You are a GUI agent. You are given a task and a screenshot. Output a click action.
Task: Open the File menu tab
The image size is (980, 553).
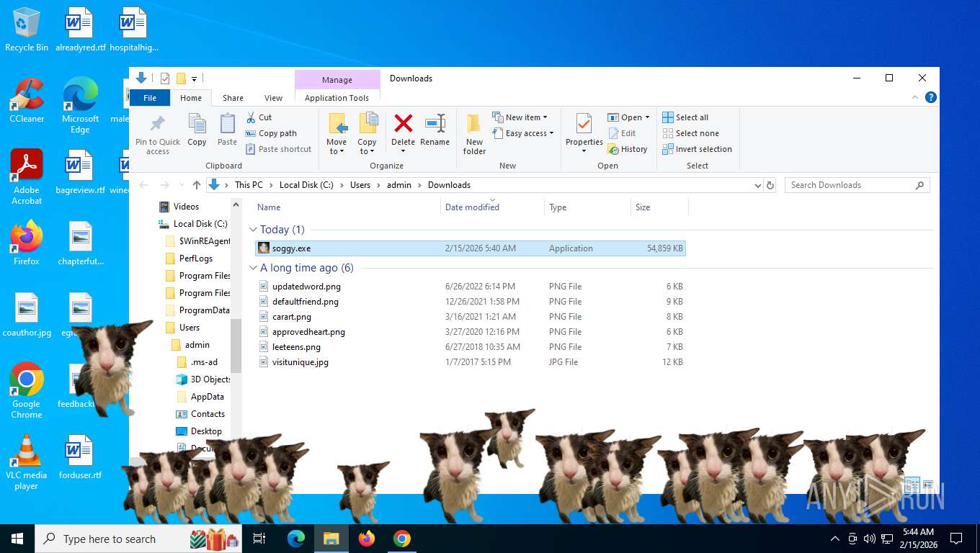150,98
